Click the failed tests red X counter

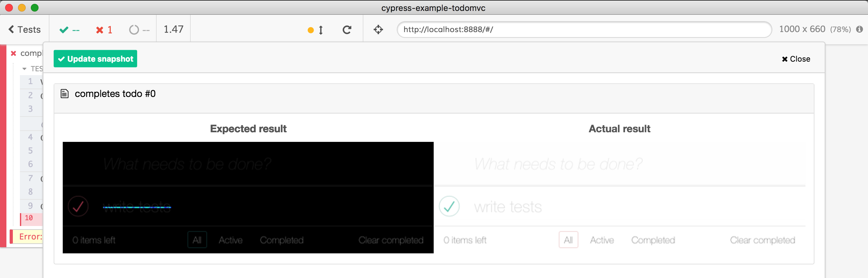pos(104,30)
